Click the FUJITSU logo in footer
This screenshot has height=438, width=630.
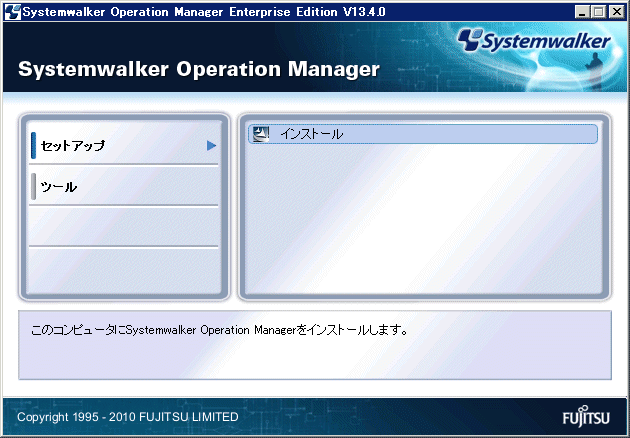(x=586, y=417)
